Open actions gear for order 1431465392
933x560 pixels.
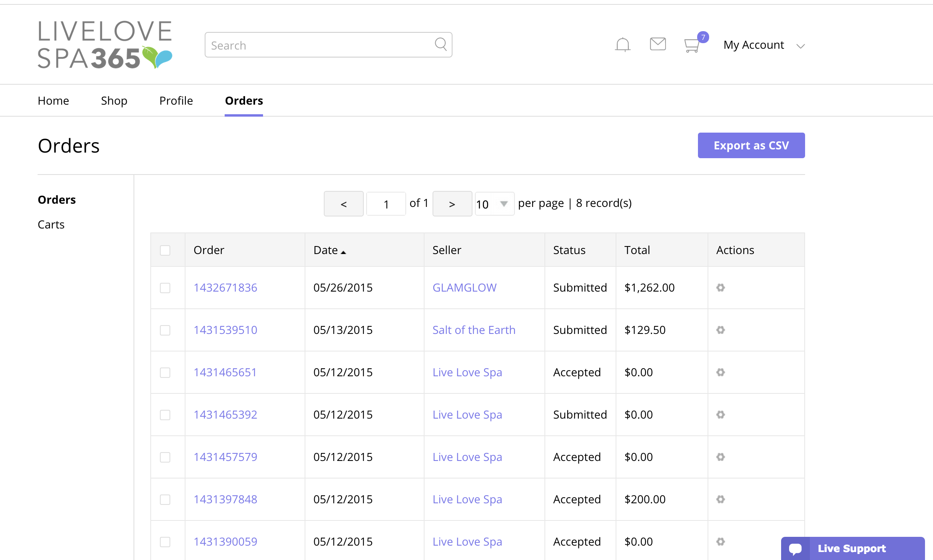(x=720, y=415)
